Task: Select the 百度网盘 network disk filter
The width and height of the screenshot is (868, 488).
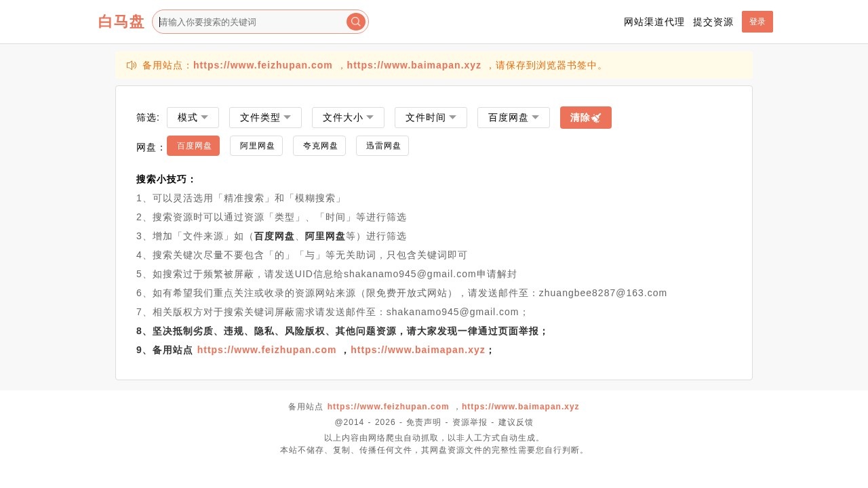Action: point(193,145)
